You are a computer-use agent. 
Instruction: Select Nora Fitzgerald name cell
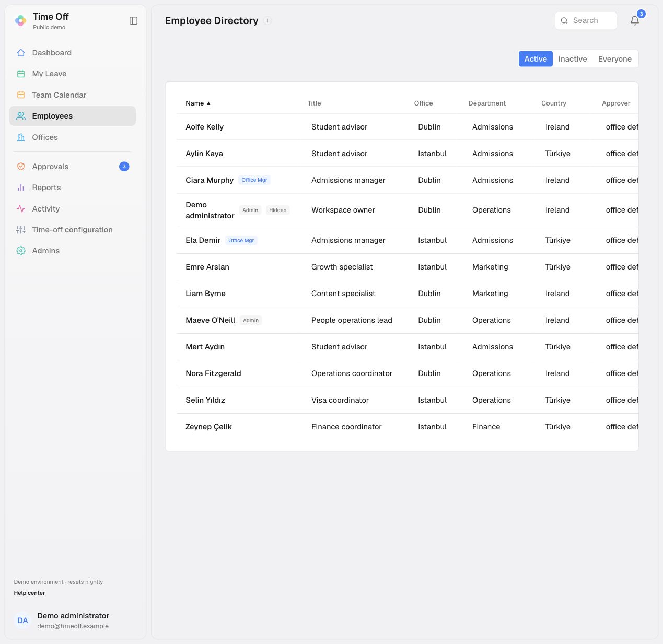point(213,373)
